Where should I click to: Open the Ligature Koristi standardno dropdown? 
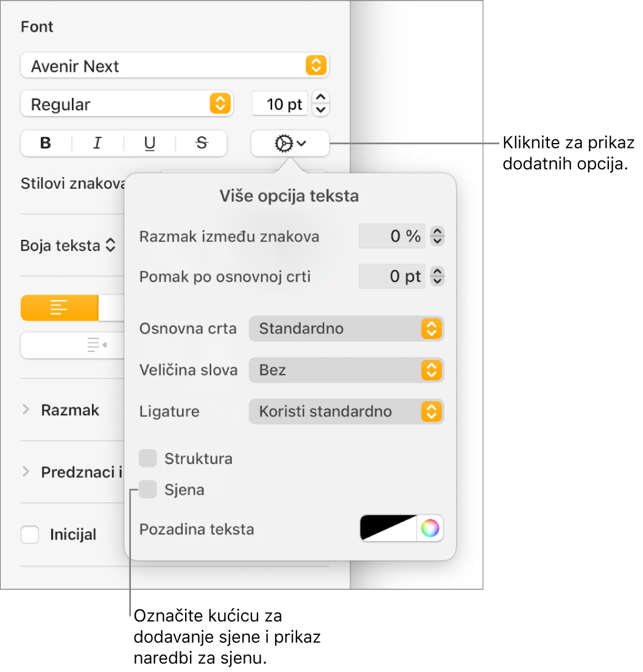[x=346, y=411]
